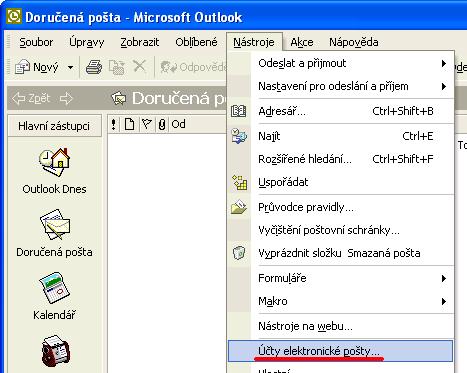The width and height of the screenshot is (467, 373).
Task: Select the Adresář menu item
Action: 341,111
